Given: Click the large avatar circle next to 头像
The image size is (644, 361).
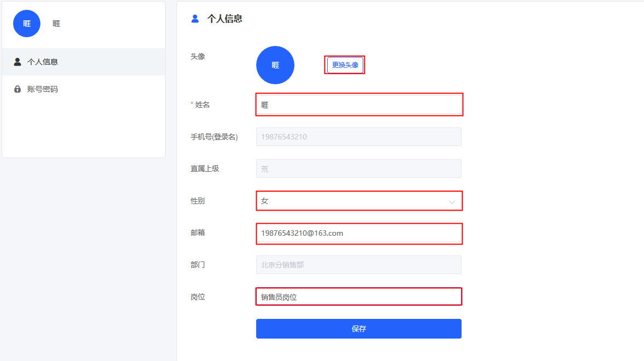Looking at the screenshot, I should (x=275, y=65).
